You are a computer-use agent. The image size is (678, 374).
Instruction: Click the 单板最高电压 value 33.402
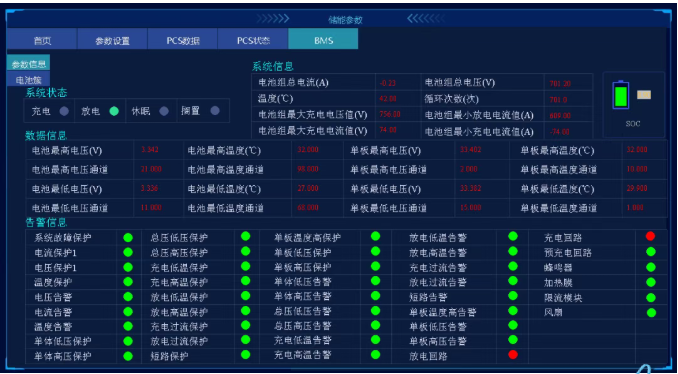pos(470,150)
